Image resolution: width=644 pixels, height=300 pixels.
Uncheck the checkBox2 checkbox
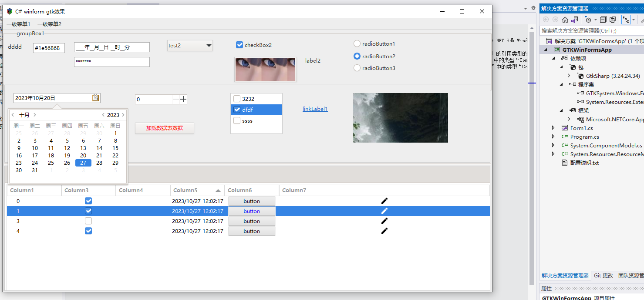coord(239,45)
